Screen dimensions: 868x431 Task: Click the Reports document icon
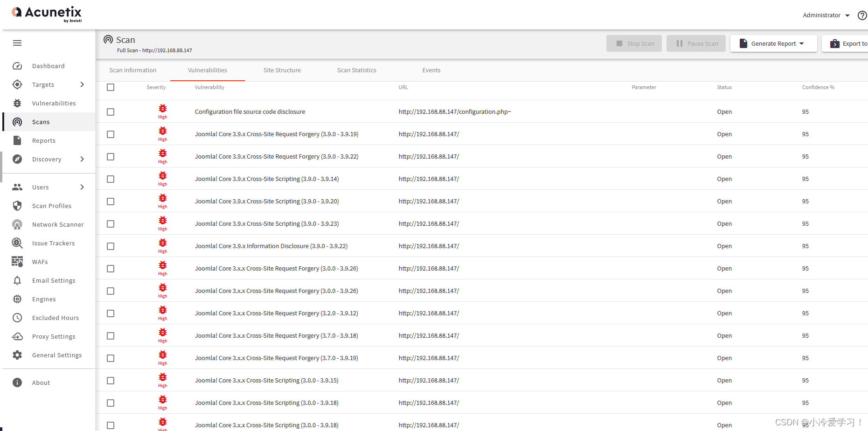(17, 140)
